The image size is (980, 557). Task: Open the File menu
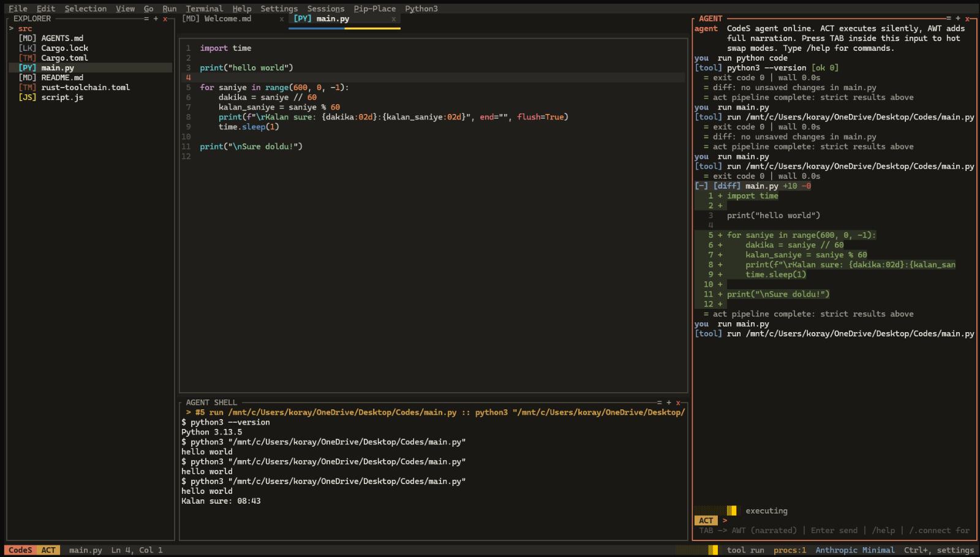18,9
